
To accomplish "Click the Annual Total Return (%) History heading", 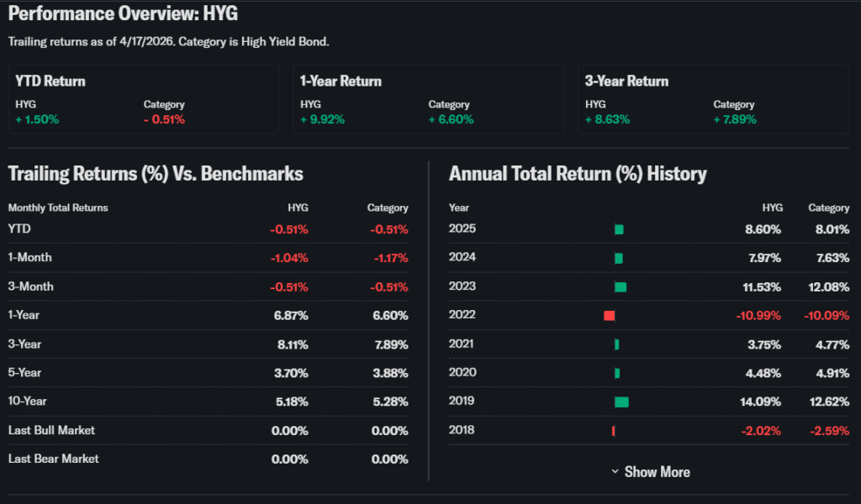I will [578, 174].
